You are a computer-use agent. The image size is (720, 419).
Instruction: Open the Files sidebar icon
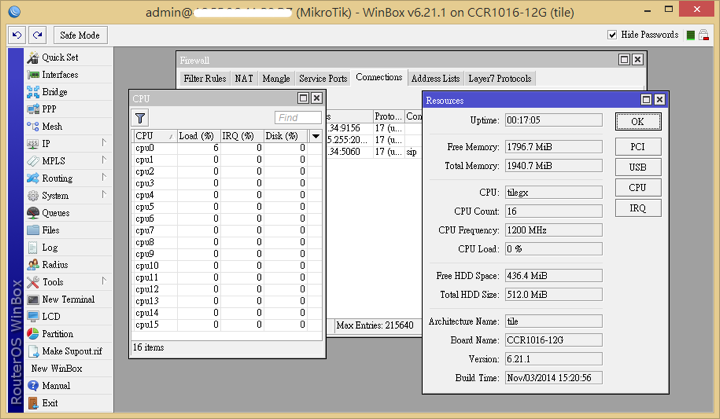[x=33, y=230]
